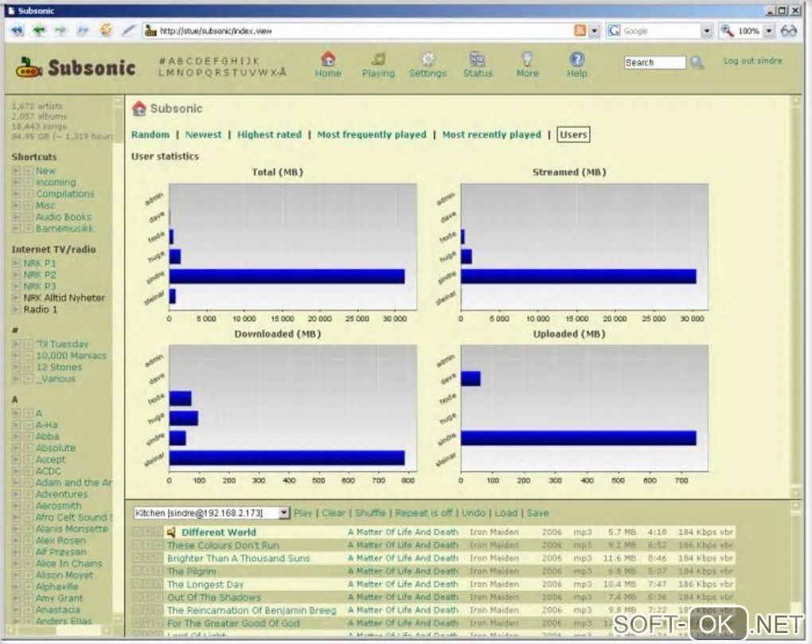Click the speaker icon beside Different World
812x644 pixels.
171,533
